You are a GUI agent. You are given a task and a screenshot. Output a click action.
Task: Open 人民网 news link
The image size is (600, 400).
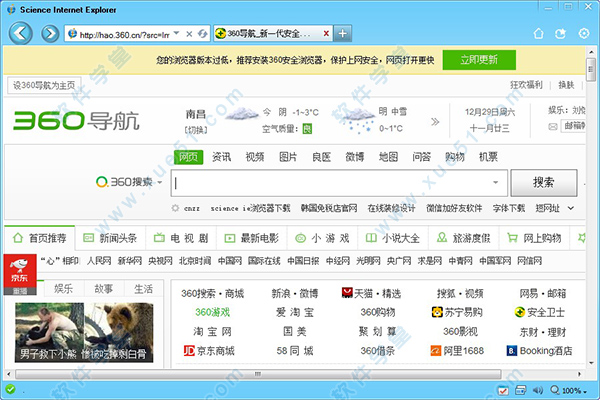click(x=99, y=261)
